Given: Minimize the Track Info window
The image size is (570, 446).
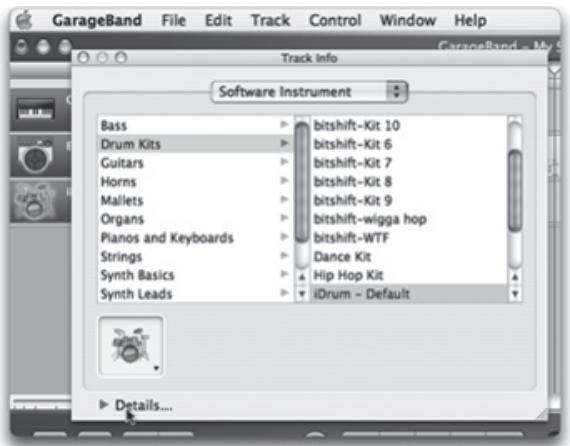Looking at the screenshot, I should coord(103,57).
